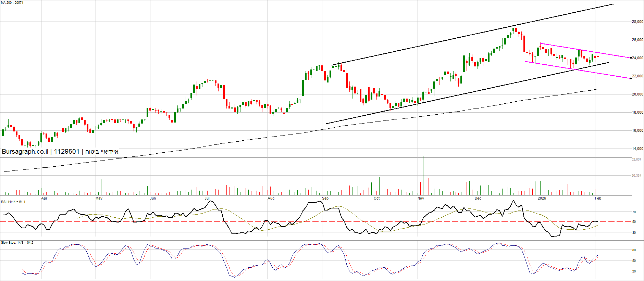Viewport: 644px width, 281px height.
Task: Click the 52,667 volume axis label
Action: [636, 159]
